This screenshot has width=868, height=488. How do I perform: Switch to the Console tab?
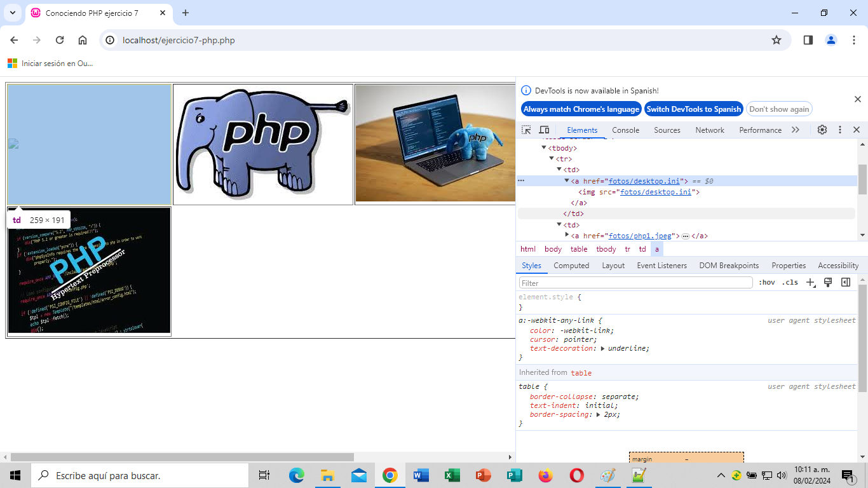point(625,130)
